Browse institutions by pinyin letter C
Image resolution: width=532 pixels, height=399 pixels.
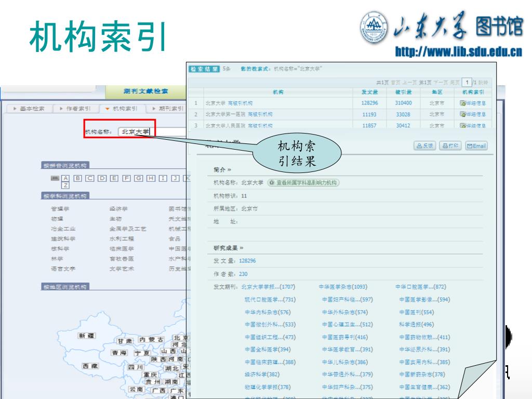(x=90, y=178)
